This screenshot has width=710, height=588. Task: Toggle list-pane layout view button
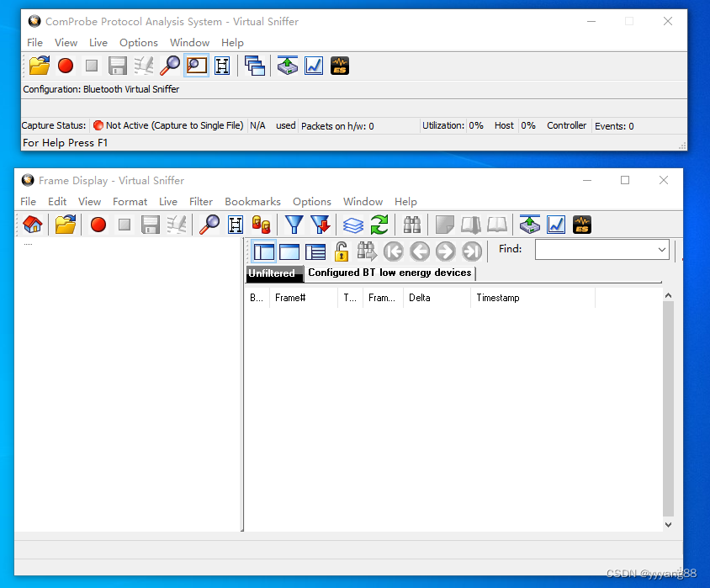pos(315,252)
